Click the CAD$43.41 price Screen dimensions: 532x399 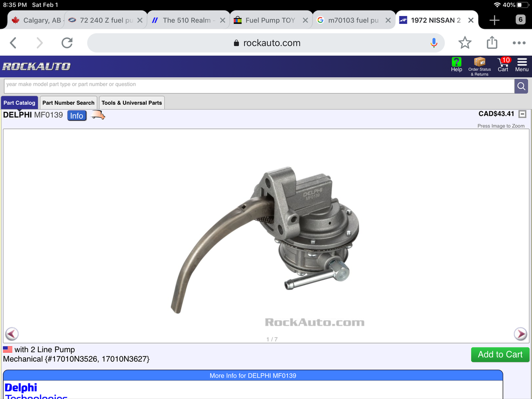tap(496, 114)
